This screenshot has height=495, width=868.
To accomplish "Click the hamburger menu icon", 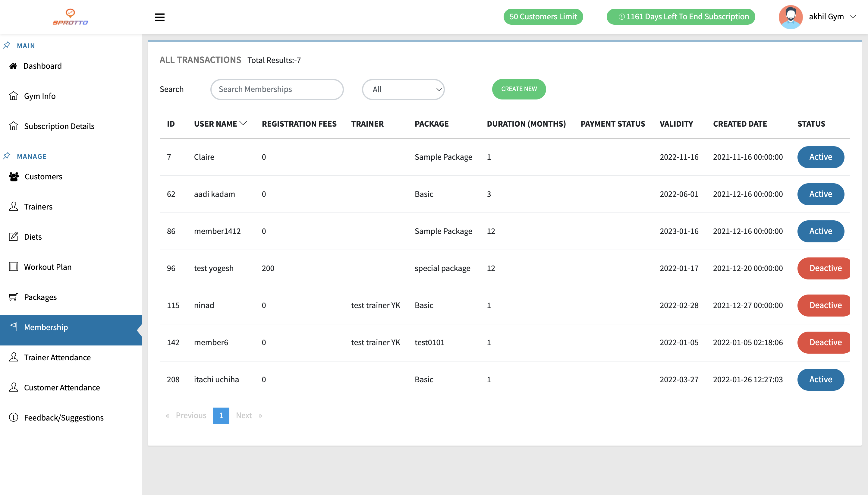I will pos(159,17).
